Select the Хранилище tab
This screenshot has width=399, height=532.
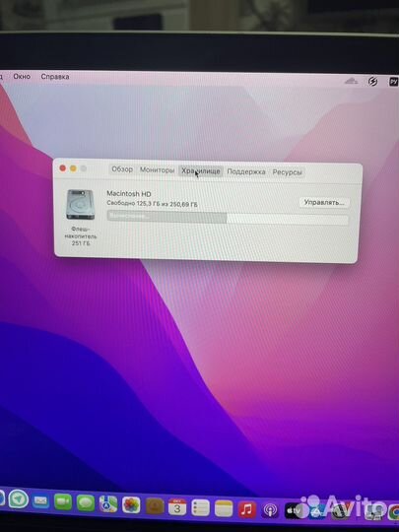pyautogui.click(x=200, y=171)
